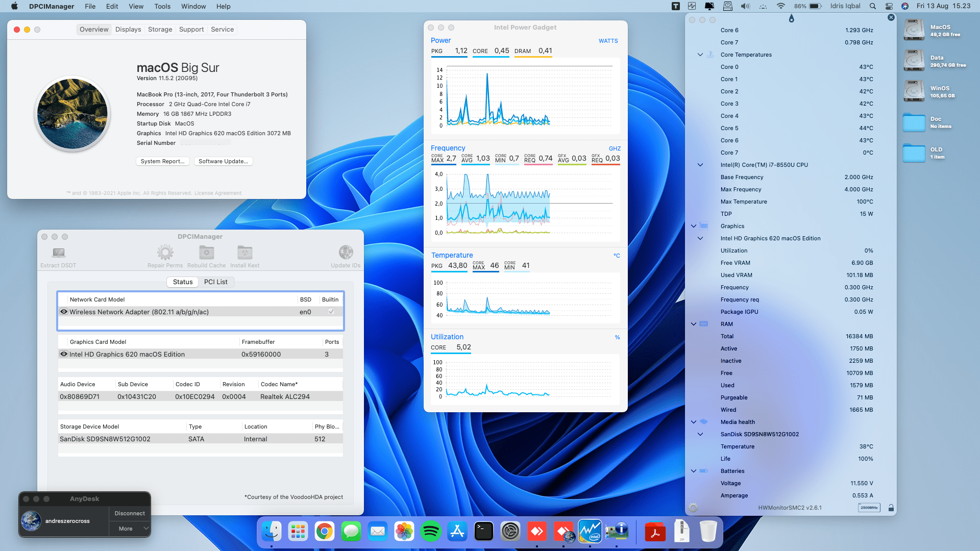Click the HWMonitor water drop icon
Viewport: 980px width, 551px height.
[x=791, y=18]
